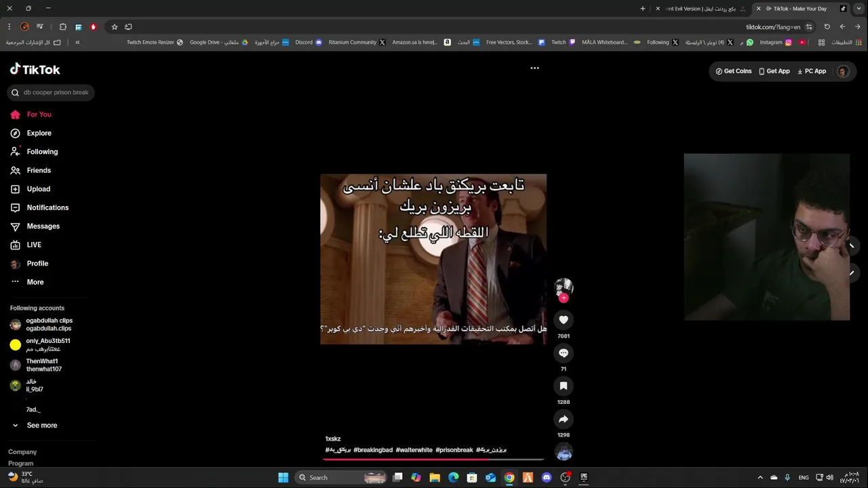
Task: Open #prisonbreak hashtag
Action: pyautogui.click(x=454, y=450)
